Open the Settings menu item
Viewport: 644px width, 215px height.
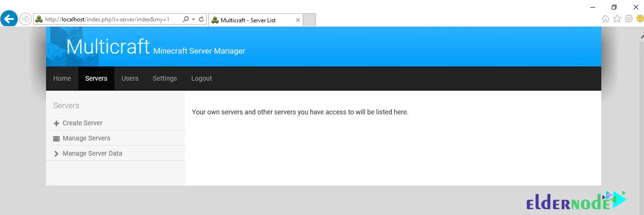165,78
